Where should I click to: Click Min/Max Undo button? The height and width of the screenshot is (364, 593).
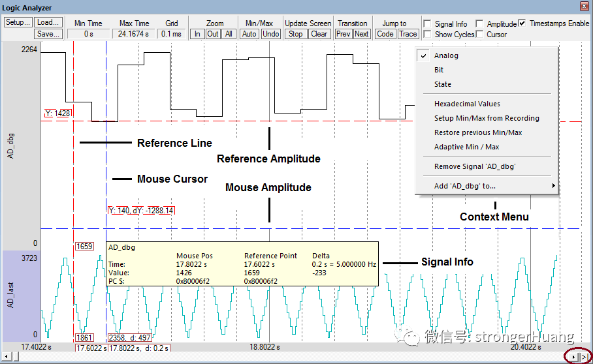pos(271,34)
